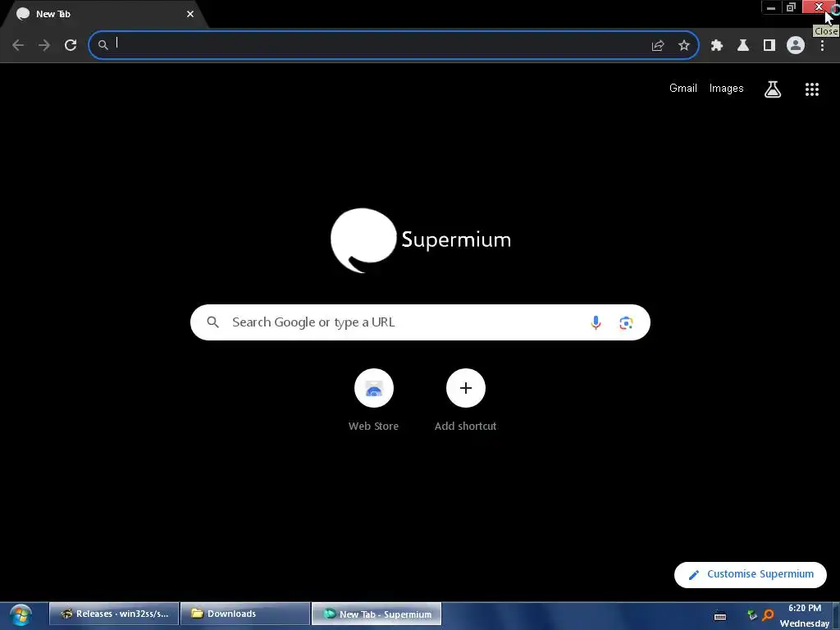Viewport: 840px width, 630px height.
Task: Click the orange magnifier tray icon
Action: pyautogui.click(x=768, y=615)
